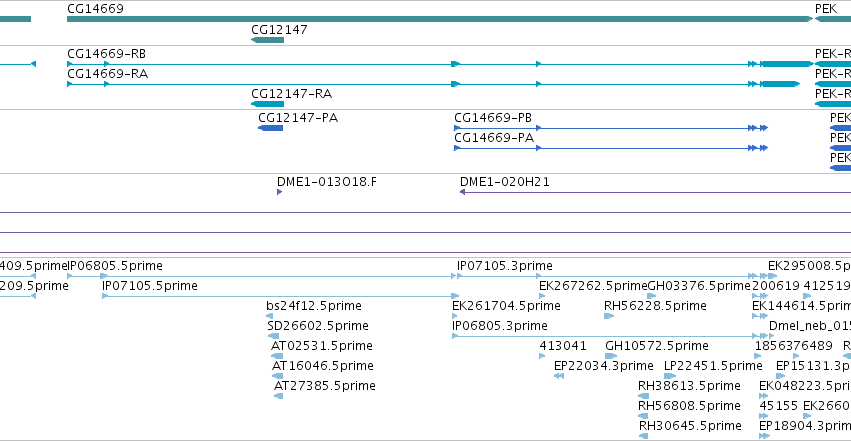851x441 pixels.
Task: Click the CG14669-RA transcript label
Action: [x=107, y=74]
